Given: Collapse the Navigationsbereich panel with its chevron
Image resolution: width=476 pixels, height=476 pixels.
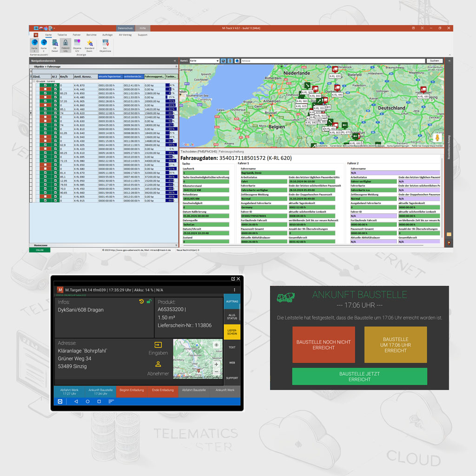Looking at the screenshot, I should 175,61.
